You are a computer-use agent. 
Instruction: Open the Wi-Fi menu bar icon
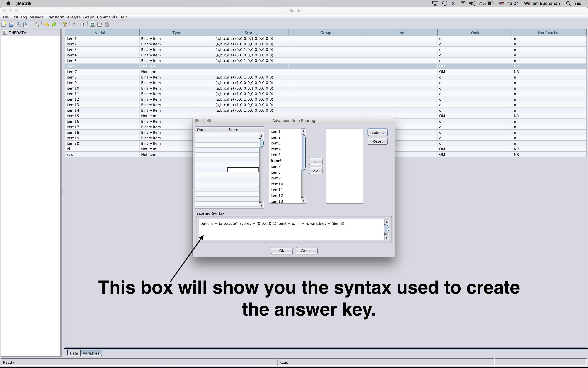(x=463, y=3)
